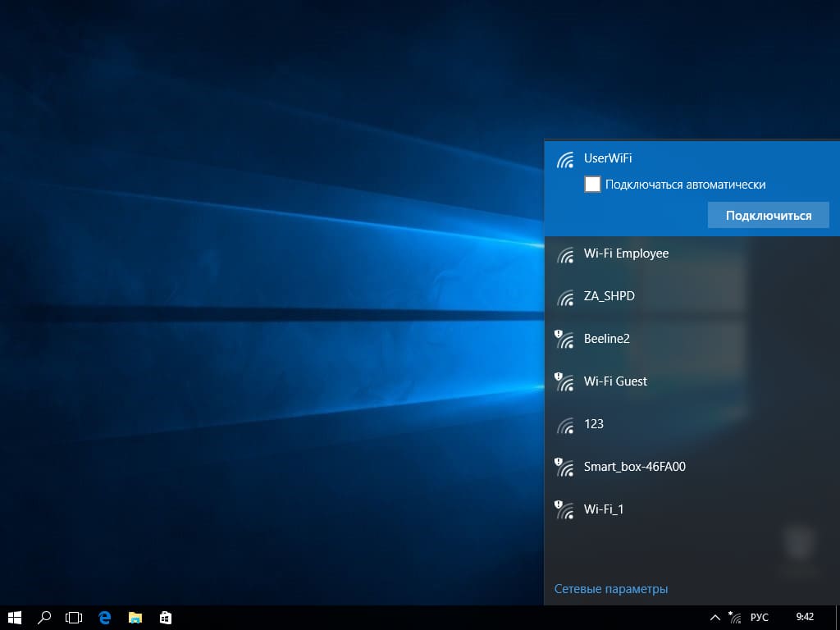Switch input language via the РУС indicator
840x630 pixels.
[x=760, y=617]
